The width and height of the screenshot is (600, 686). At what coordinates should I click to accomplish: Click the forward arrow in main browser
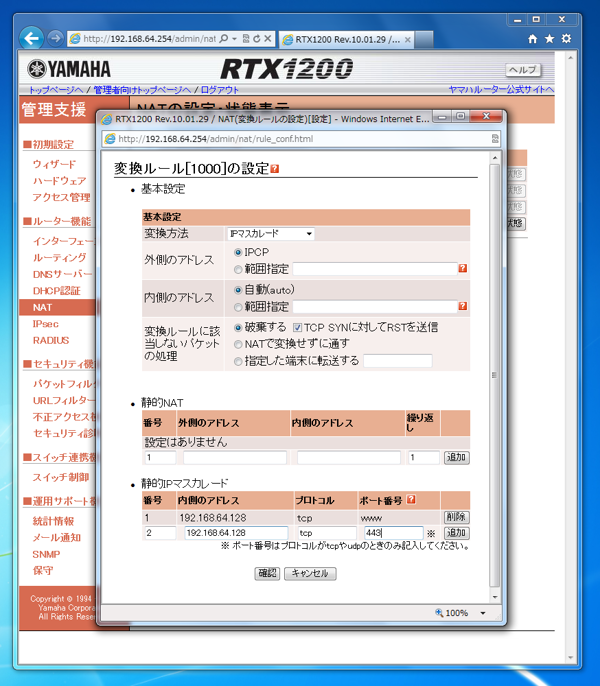click(x=55, y=38)
